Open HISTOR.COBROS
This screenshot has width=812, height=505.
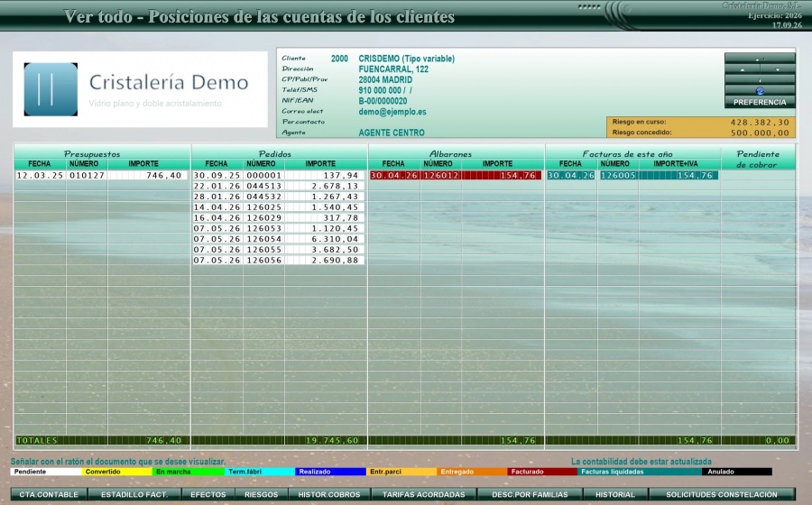[x=328, y=494]
